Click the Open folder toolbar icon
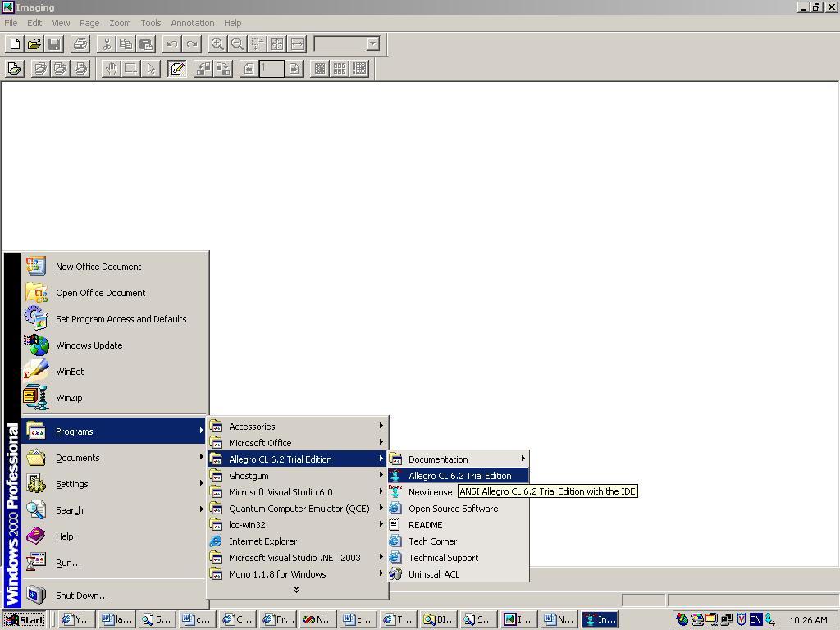 [x=34, y=44]
